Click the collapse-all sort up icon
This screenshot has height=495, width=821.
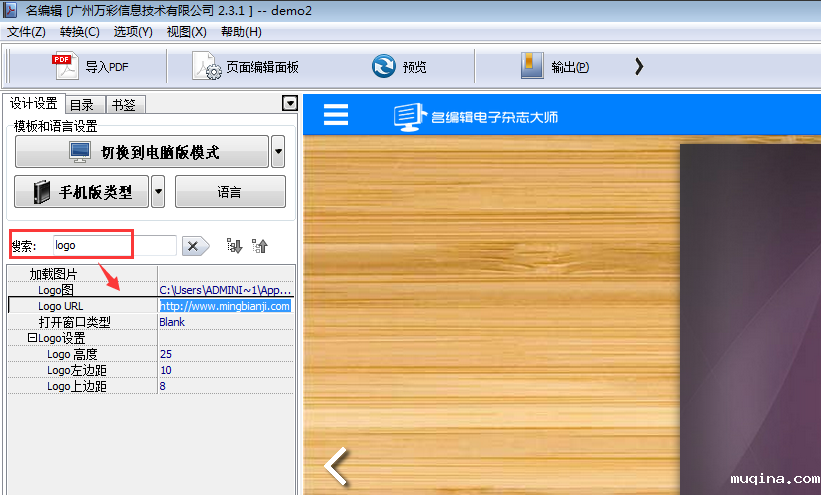(x=260, y=246)
